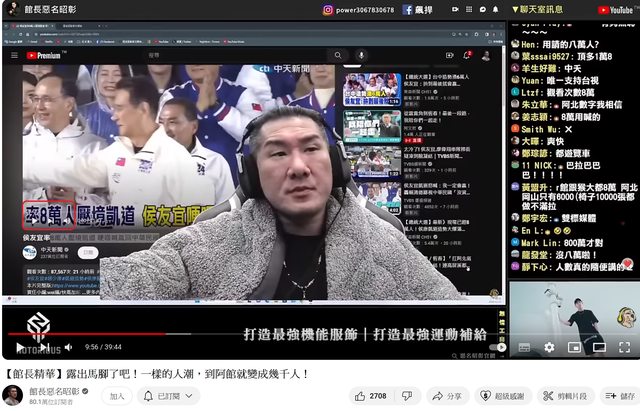Click the chat message from Hen: 用請的八萬人?

coord(556,44)
